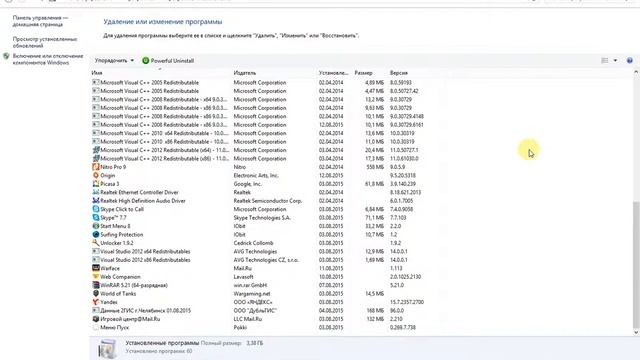The width and height of the screenshot is (640, 360).
Task: Click the scrollbar up arrow
Action: tap(636, 72)
